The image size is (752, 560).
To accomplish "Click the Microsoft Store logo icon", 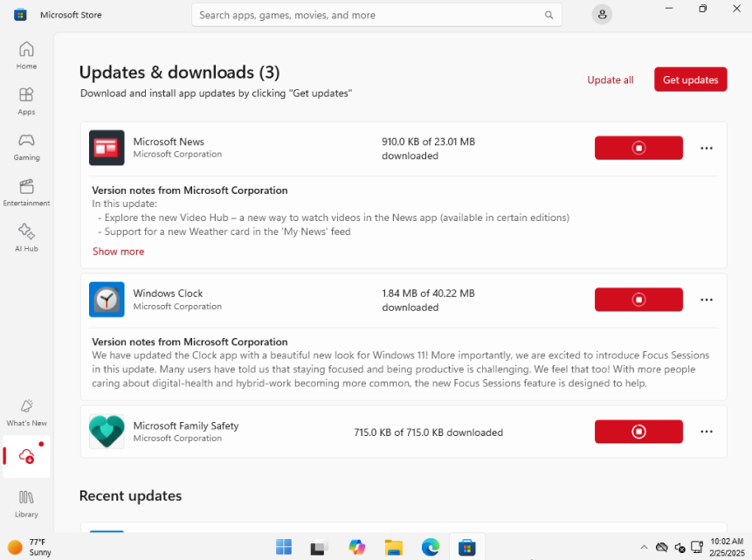I will [x=20, y=15].
